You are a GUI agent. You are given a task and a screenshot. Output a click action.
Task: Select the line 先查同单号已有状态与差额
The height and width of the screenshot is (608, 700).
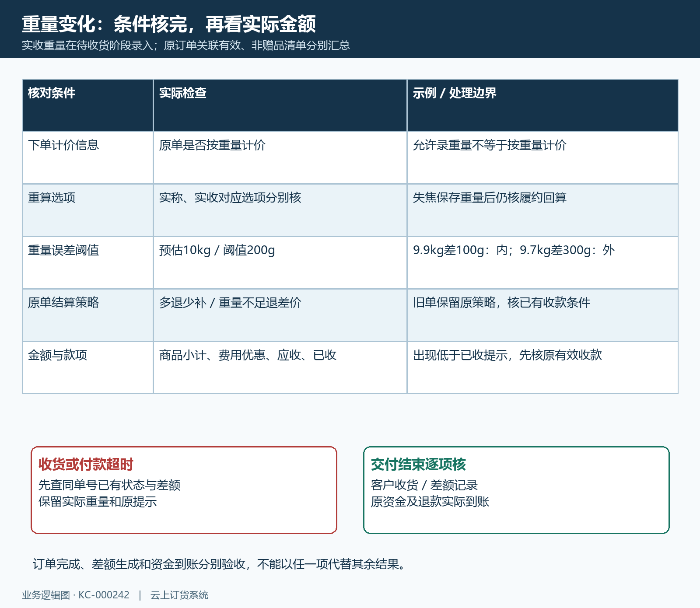[109, 485]
